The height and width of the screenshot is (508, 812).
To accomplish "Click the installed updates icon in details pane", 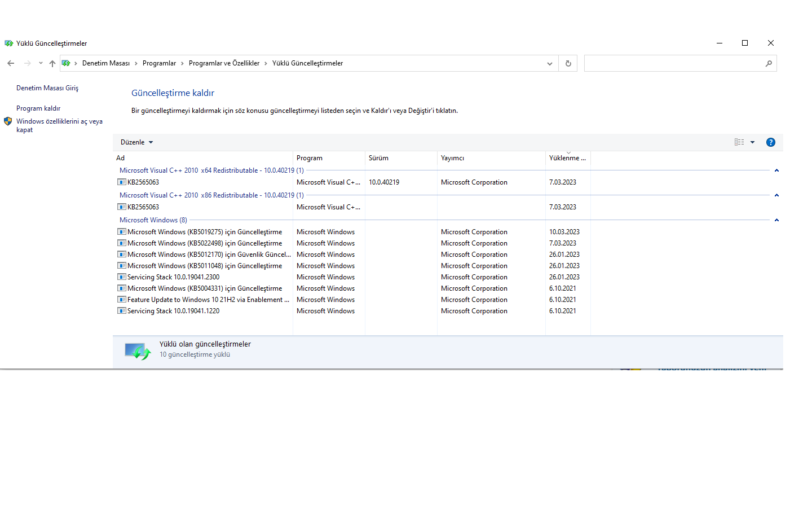I will click(138, 351).
